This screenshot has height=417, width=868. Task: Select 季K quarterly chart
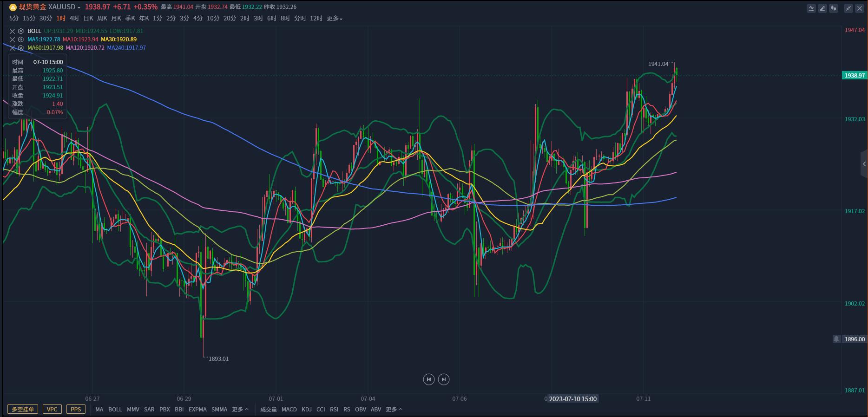tap(130, 19)
